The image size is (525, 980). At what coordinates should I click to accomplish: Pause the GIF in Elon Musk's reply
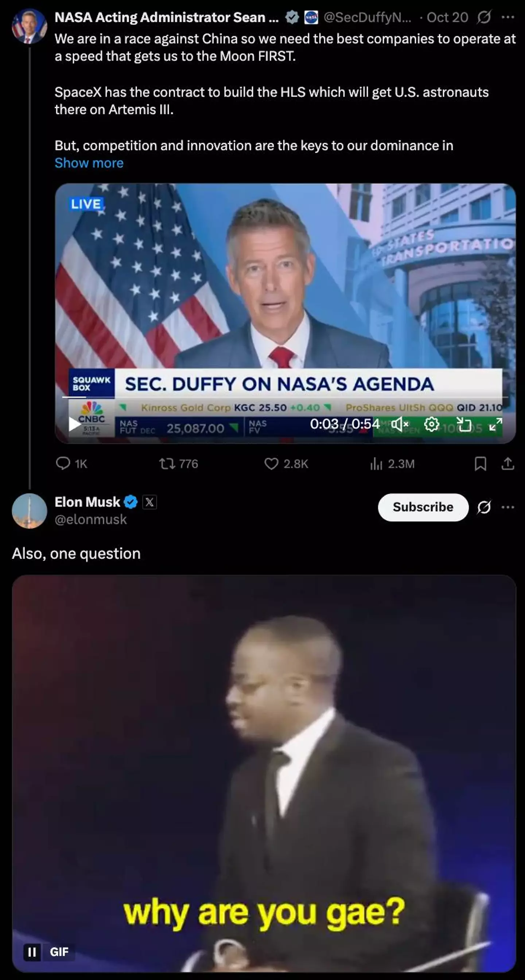pos(32,952)
